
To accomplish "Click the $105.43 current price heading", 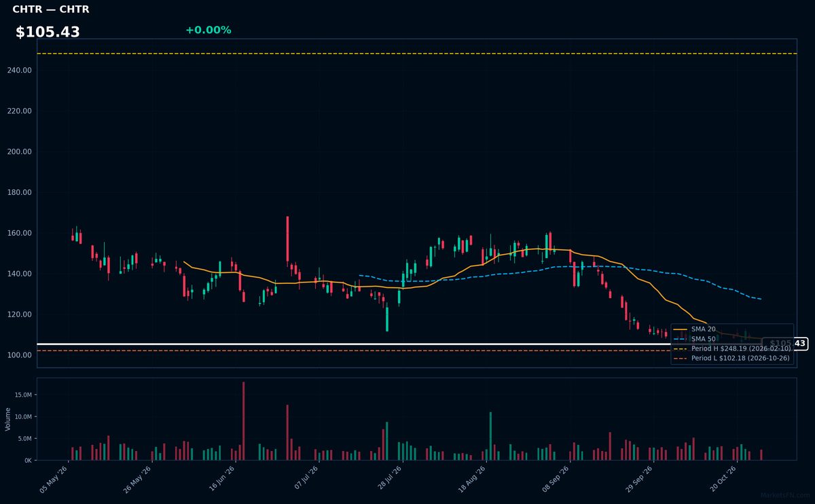I will 48,32.
